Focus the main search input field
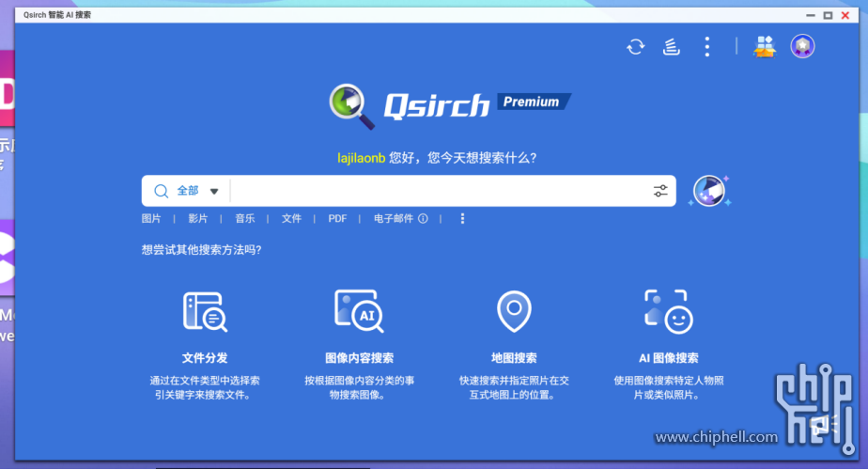This screenshot has width=868, height=470. 440,191
